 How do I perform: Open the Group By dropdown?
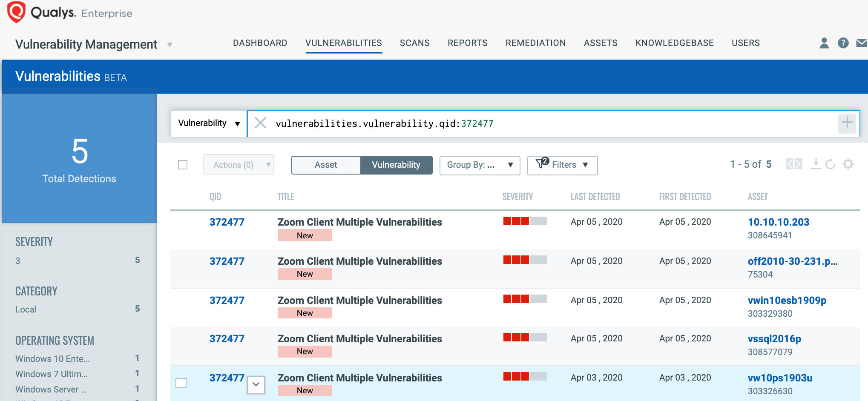click(480, 165)
